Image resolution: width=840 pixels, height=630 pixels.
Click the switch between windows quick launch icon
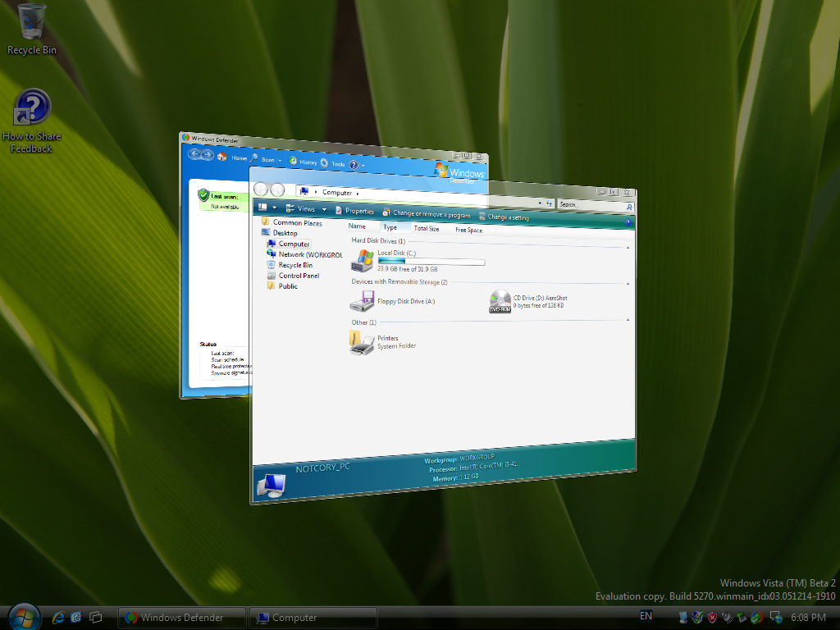95,617
